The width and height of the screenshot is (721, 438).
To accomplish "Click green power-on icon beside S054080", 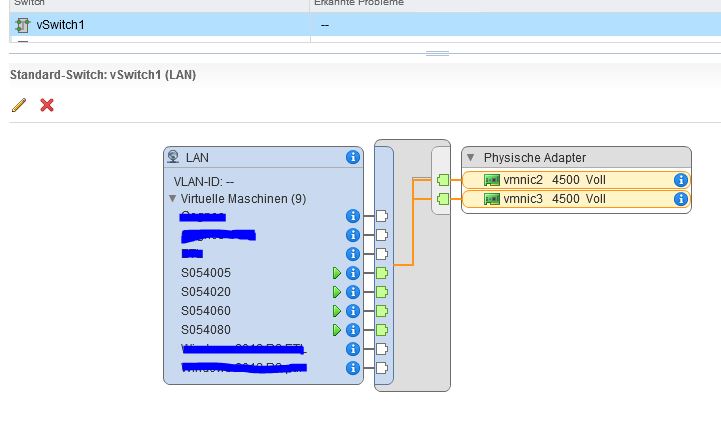I will (337, 330).
